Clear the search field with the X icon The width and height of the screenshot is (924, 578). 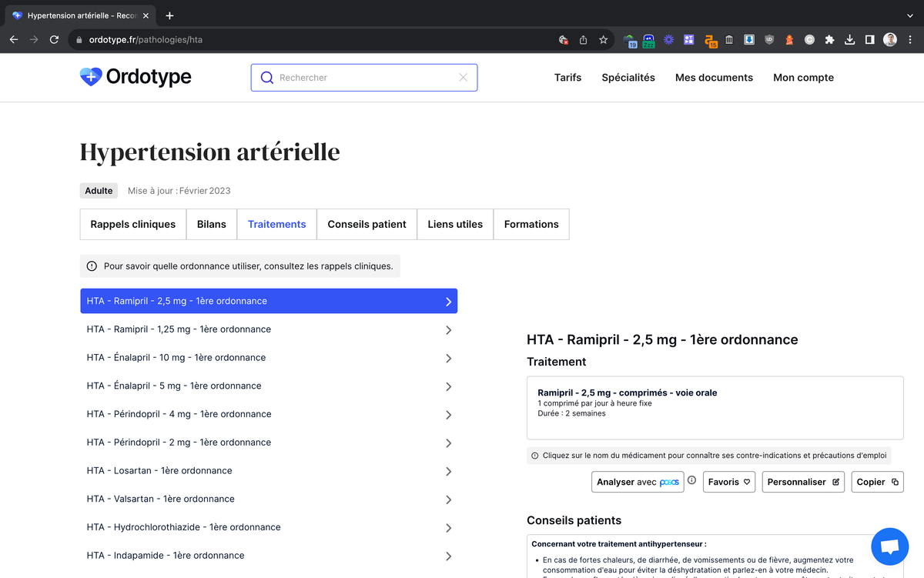click(463, 78)
